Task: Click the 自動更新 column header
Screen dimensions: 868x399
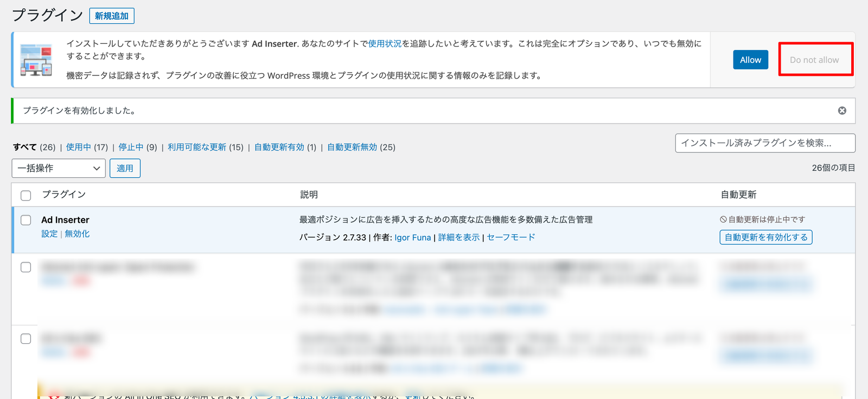Action: 738,195
